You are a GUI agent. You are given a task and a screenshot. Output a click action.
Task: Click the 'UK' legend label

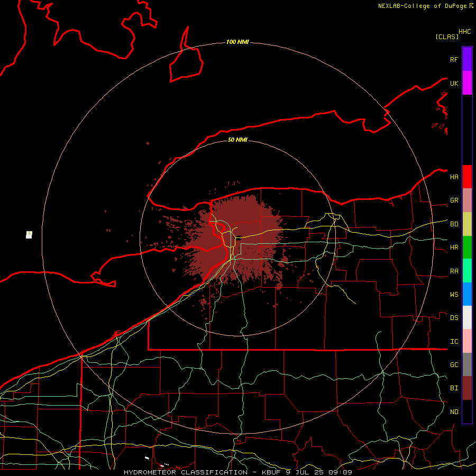[x=454, y=83]
